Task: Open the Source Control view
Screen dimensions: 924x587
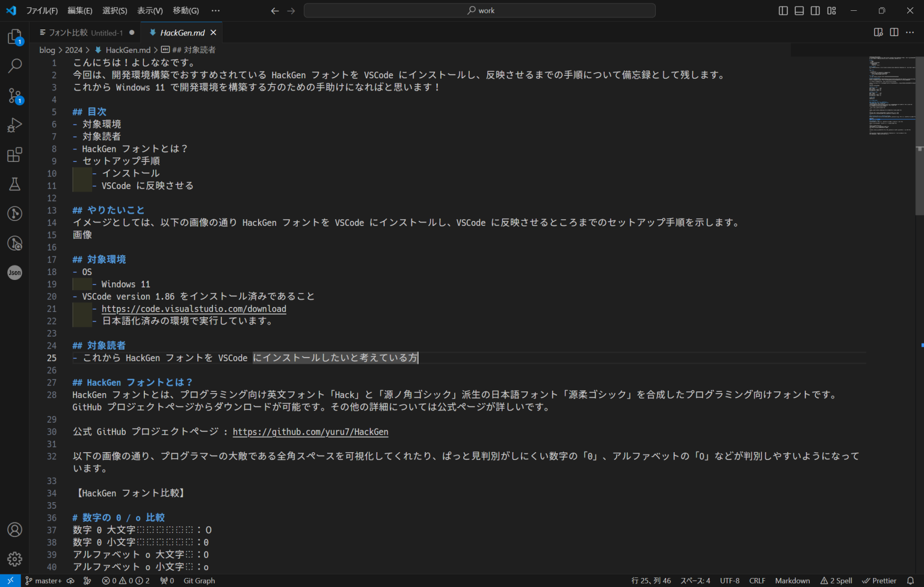Action: pyautogui.click(x=14, y=95)
